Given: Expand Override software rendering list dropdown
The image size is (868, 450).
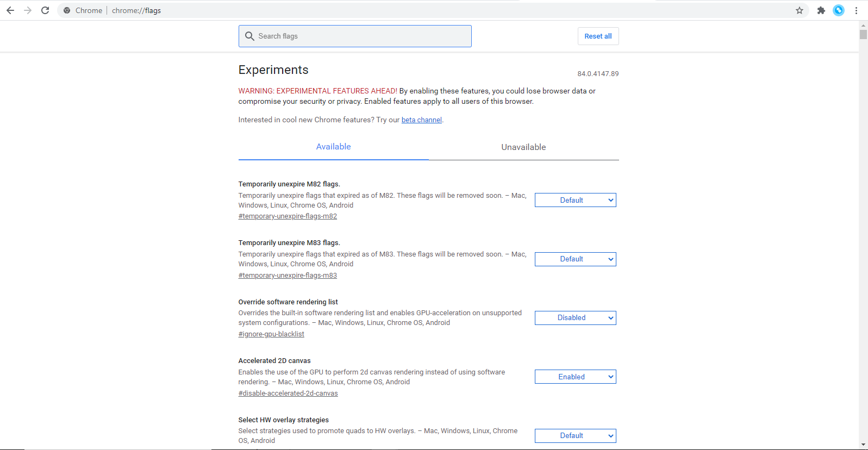Looking at the screenshot, I should (575, 318).
